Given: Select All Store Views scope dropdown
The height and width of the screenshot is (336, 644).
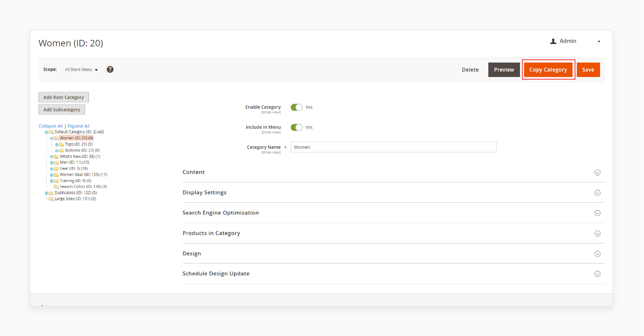Looking at the screenshot, I should 81,69.
